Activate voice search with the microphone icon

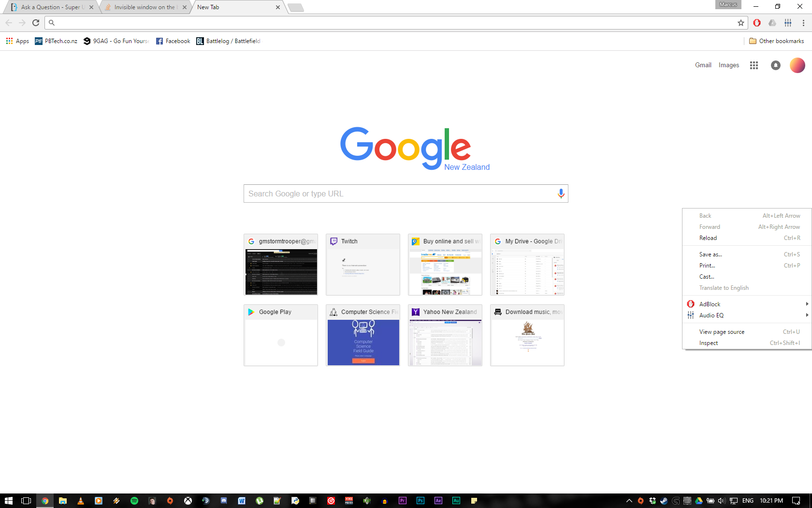[561, 193]
